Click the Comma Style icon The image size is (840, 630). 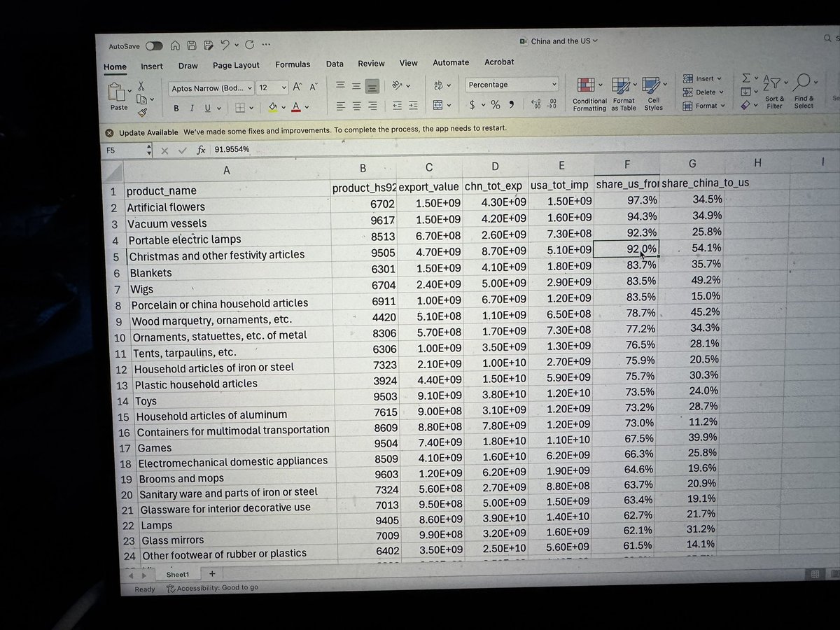click(x=512, y=104)
